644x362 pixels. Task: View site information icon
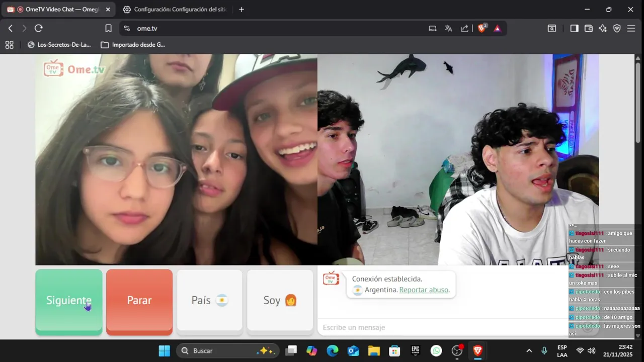(x=127, y=29)
